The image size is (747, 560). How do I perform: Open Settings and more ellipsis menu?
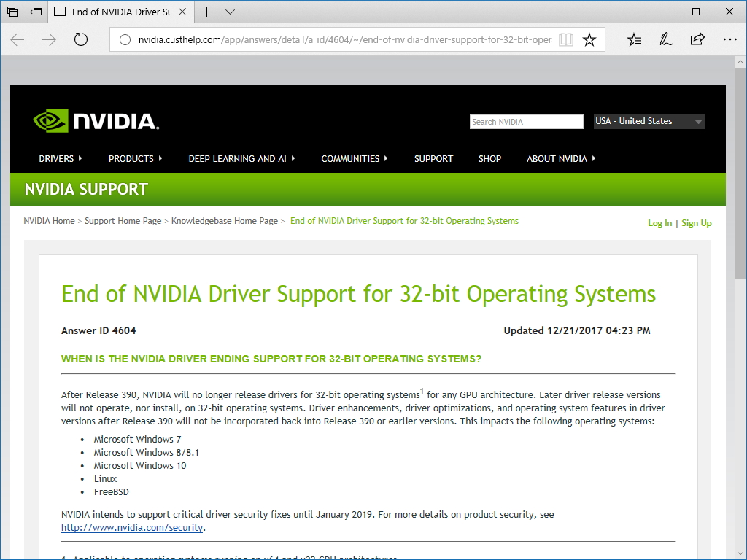pyautogui.click(x=729, y=39)
